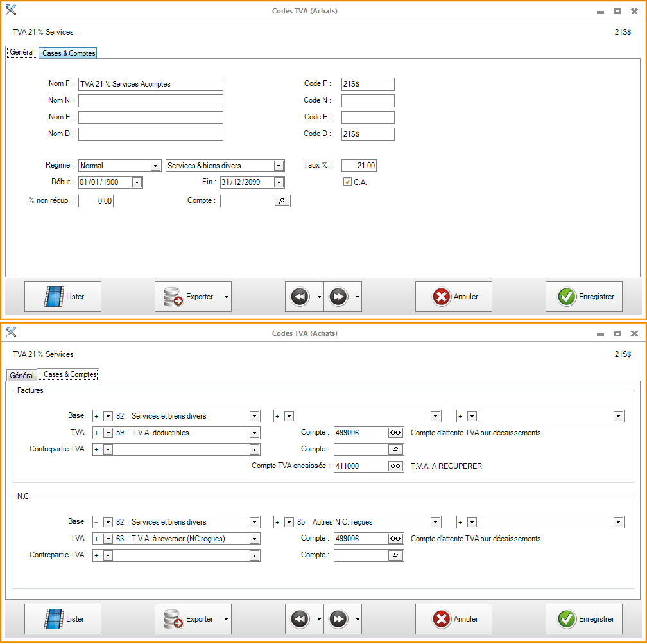The width and height of the screenshot is (647, 644).
Task: Switch to inactive 'Cases & Comptes' tab
Action: tap(69, 53)
